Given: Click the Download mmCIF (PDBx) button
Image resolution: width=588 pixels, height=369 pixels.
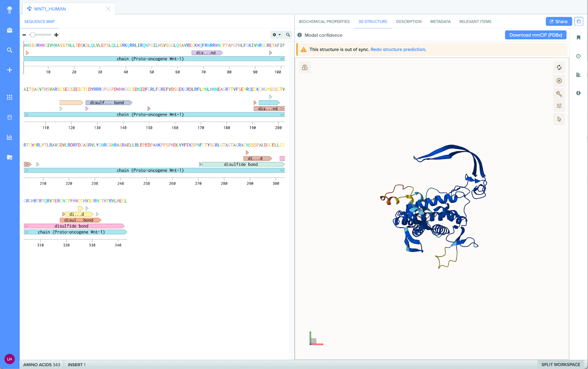Looking at the screenshot, I should 535,35.
